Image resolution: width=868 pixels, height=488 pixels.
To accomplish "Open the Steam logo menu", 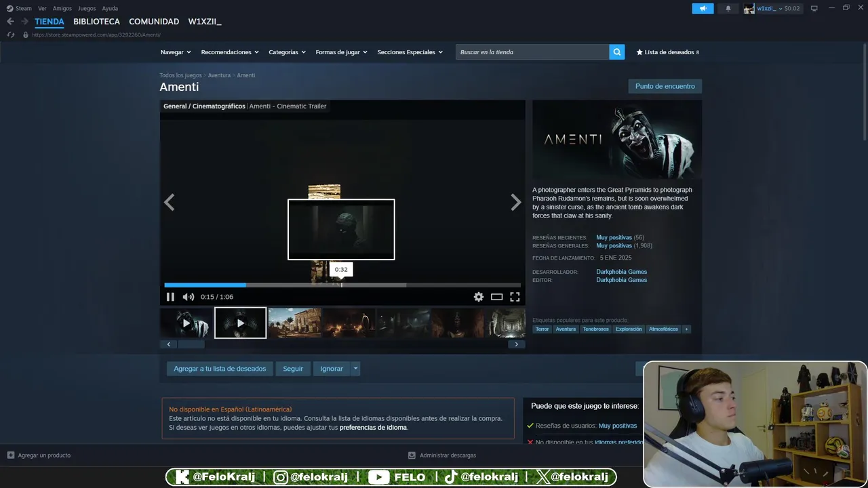I will [19, 8].
